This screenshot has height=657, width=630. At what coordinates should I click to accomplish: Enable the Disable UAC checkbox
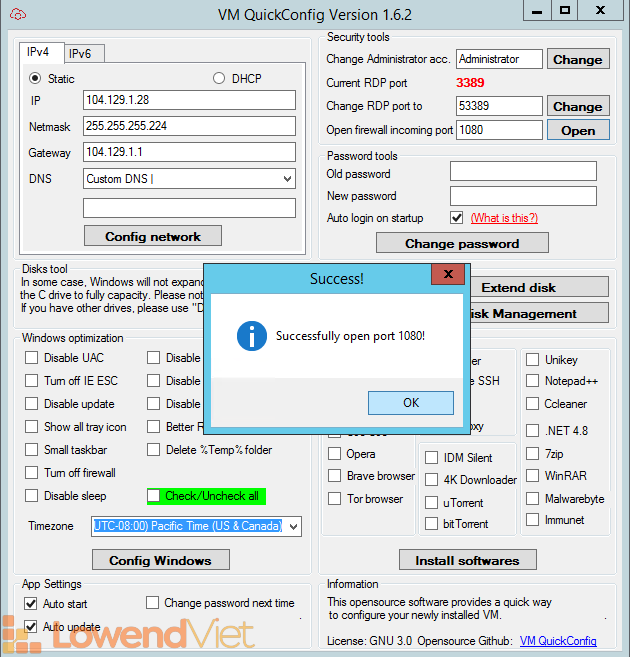32,359
